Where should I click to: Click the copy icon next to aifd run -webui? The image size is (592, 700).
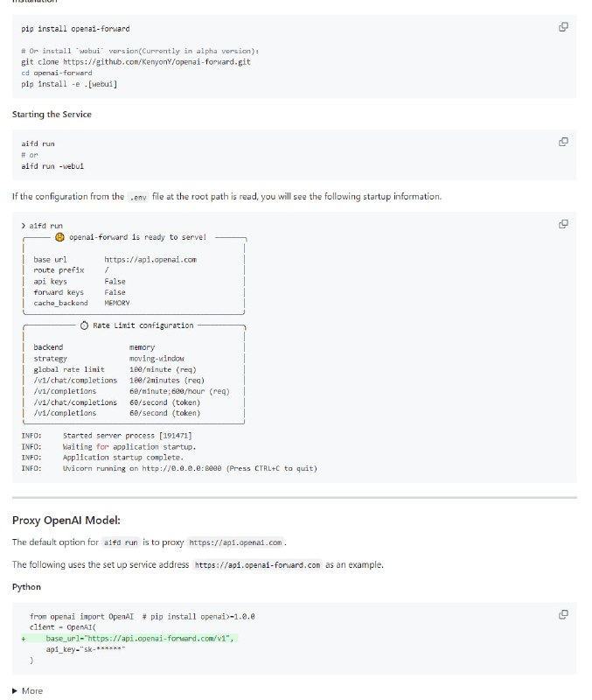[562, 141]
